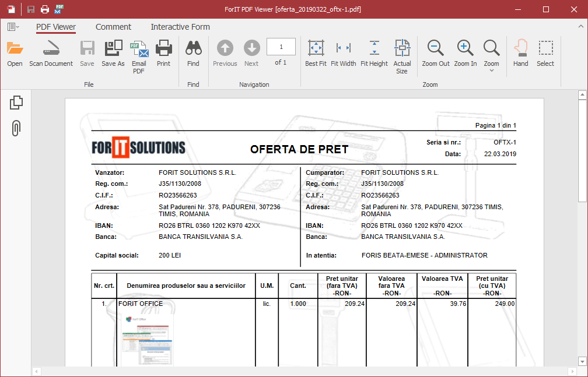Click the FORIT OFFICE product name

(141, 304)
